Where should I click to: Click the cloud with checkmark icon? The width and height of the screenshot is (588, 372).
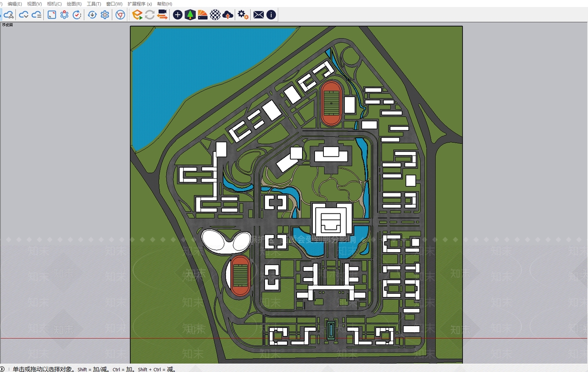pos(24,15)
